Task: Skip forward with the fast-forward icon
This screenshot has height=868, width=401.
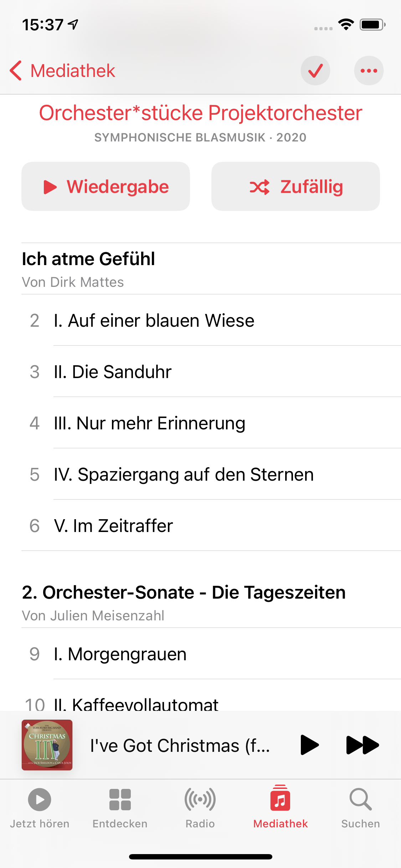Action: 362,745
